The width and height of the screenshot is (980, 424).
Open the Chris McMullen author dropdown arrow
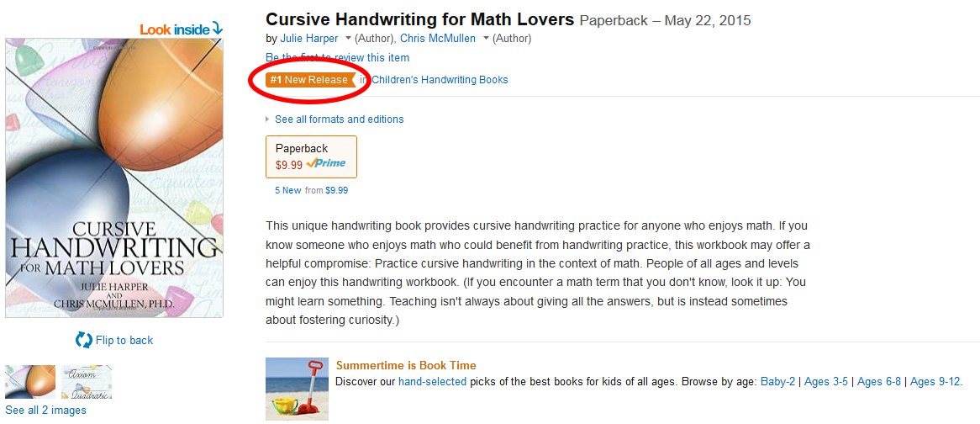(x=486, y=39)
